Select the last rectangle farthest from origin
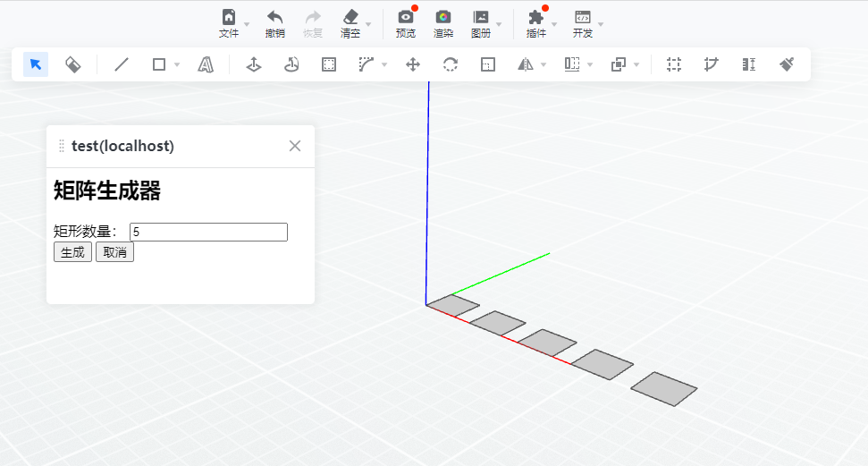 pyautogui.click(x=663, y=389)
